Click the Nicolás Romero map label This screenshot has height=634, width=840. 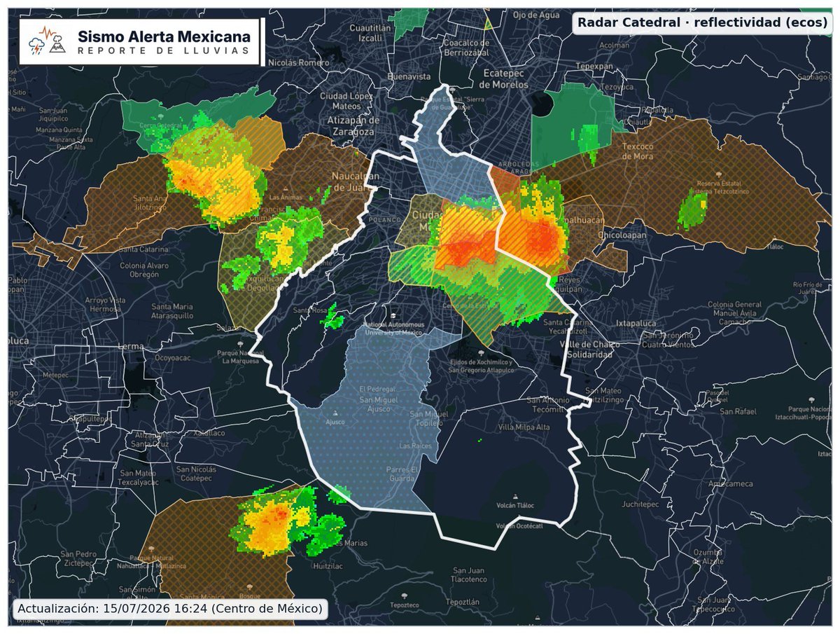pos(298,62)
